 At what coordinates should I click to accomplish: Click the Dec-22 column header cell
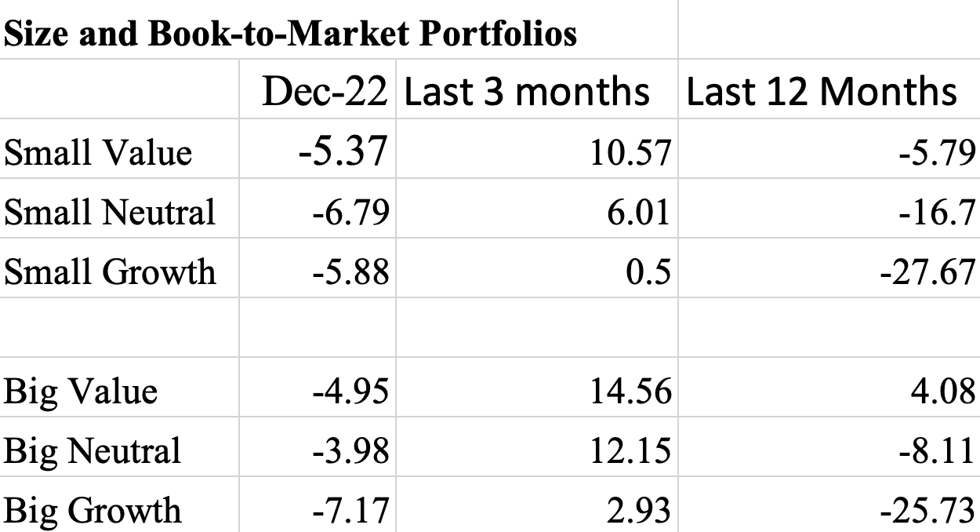[x=325, y=92]
